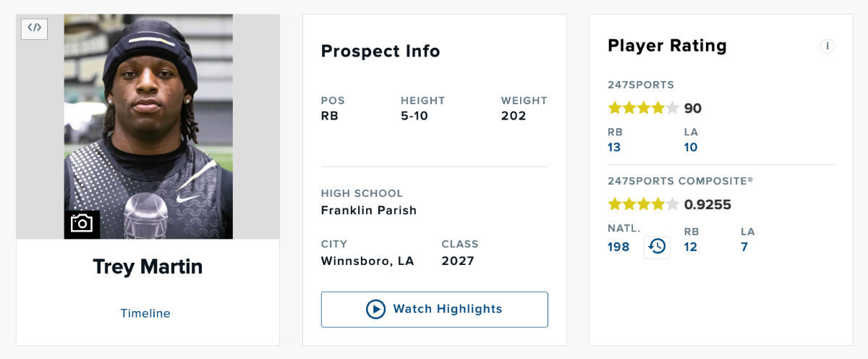Click the Franklin Parish high school text
This screenshot has height=359, width=868.
[x=369, y=211]
